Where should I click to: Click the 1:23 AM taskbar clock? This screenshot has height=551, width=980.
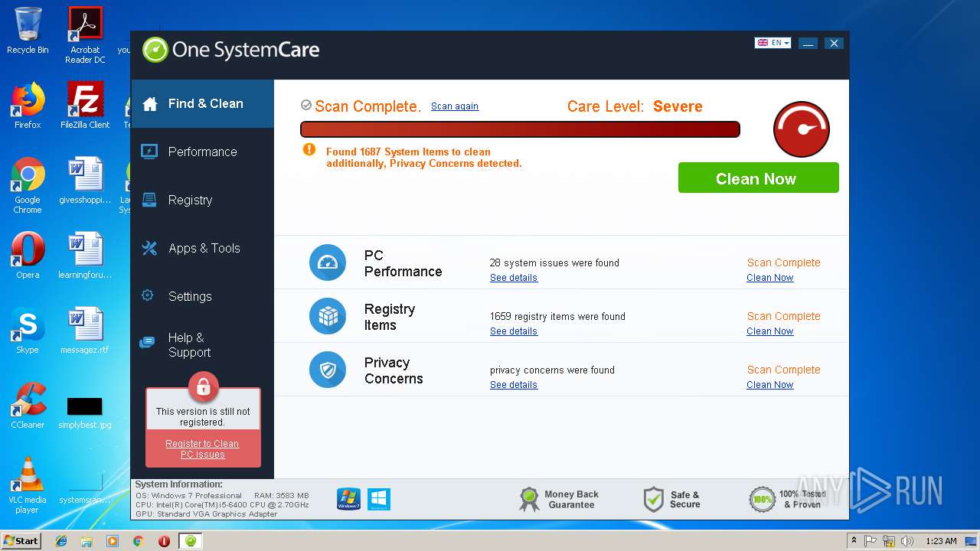click(x=941, y=541)
